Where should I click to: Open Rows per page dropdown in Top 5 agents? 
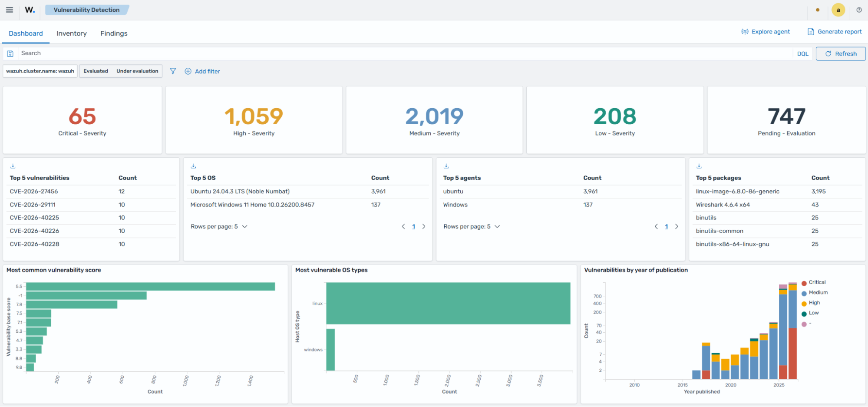coord(472,226)
